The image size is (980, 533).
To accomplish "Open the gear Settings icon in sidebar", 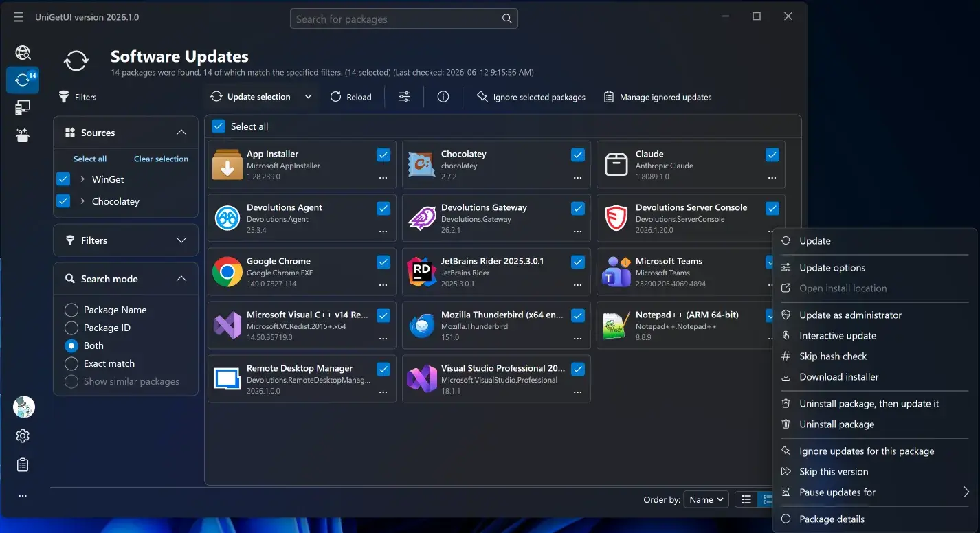I will click(23, 436).
